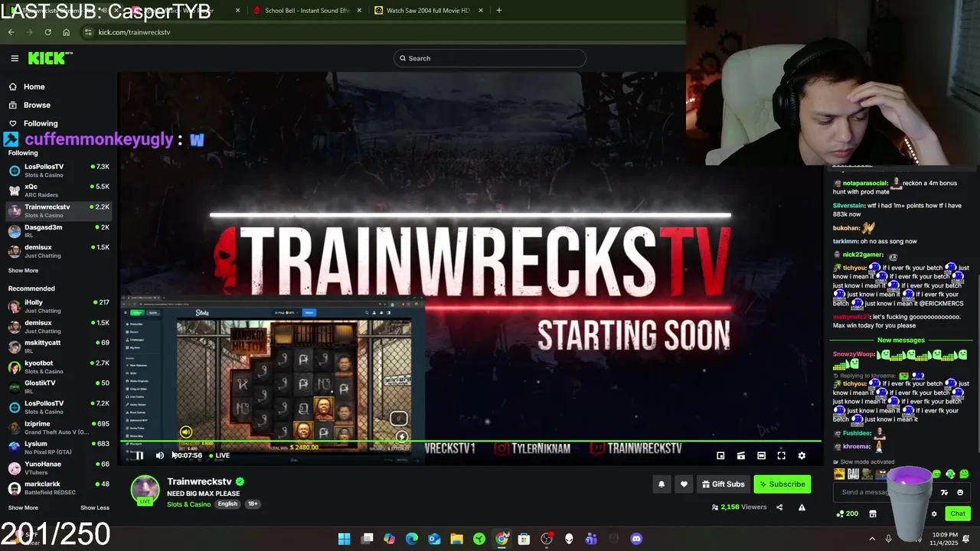This screenshot has width=980, height=551.
Task: Open GlostikTV recommended channel
Action: click(59, 386)
